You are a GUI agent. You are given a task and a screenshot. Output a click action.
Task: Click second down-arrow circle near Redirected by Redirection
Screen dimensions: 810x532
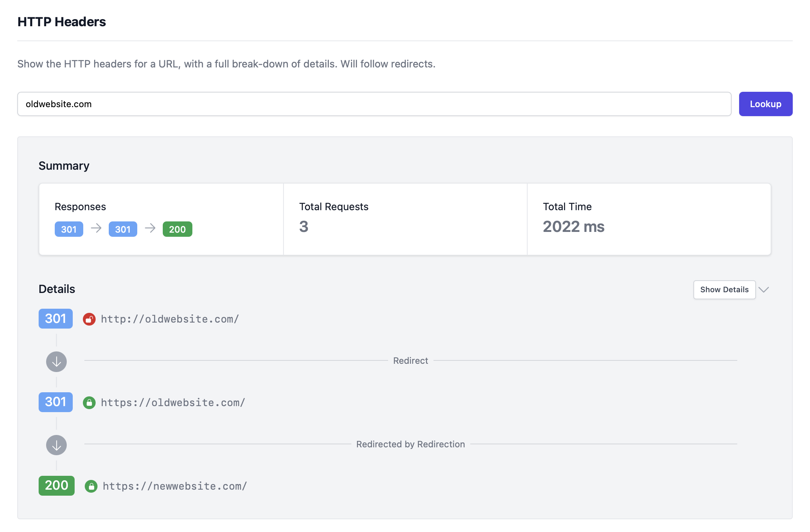(56, 445)
